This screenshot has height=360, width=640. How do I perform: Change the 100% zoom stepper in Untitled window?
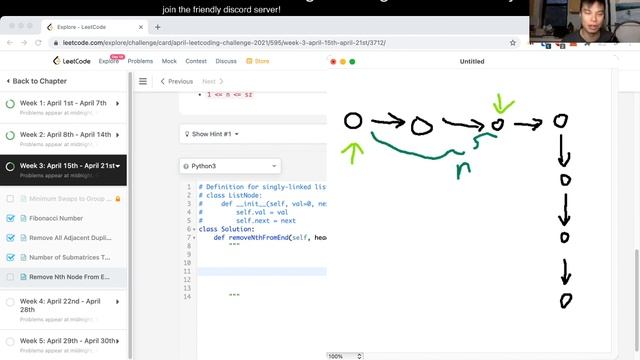click(x=359, y=356)
